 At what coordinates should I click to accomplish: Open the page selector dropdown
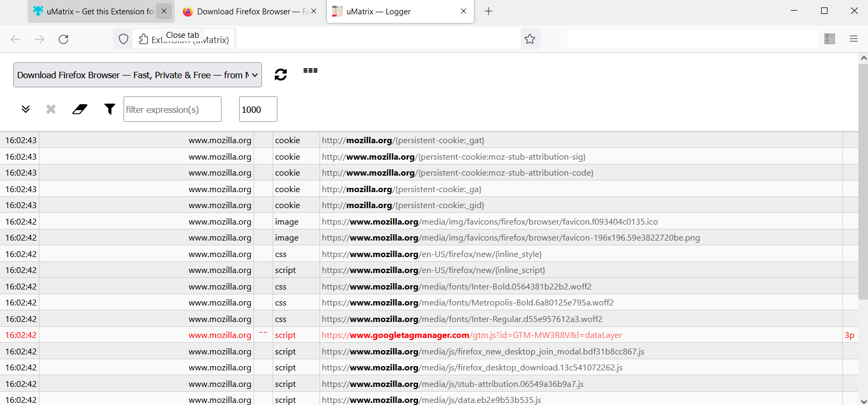point(137,75)
